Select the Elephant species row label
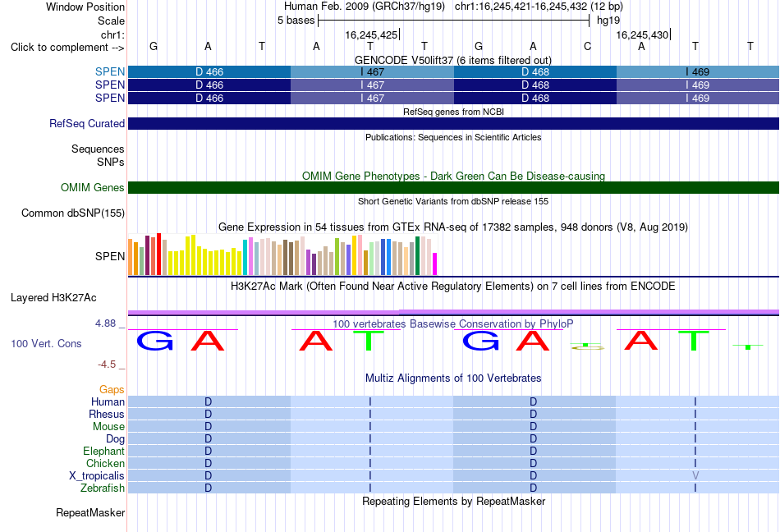This screenshot has width=780, height=532. tap(103, 451)
